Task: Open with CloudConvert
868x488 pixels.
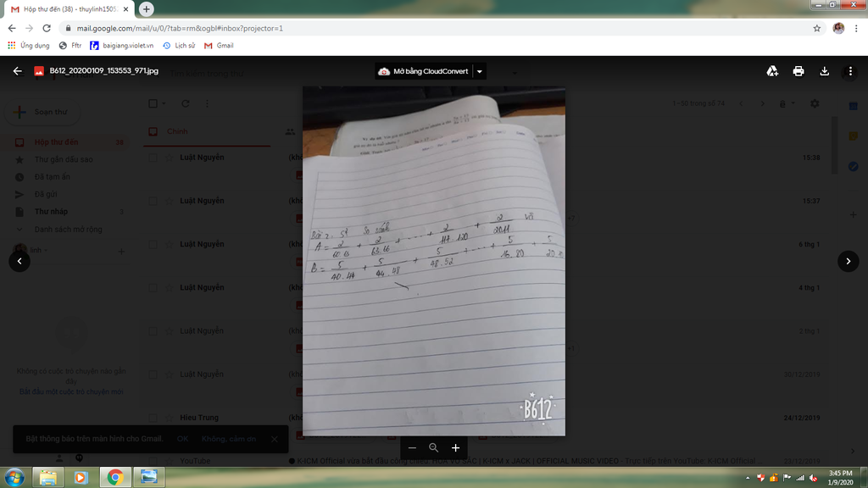Action: [x=424, y=71]
